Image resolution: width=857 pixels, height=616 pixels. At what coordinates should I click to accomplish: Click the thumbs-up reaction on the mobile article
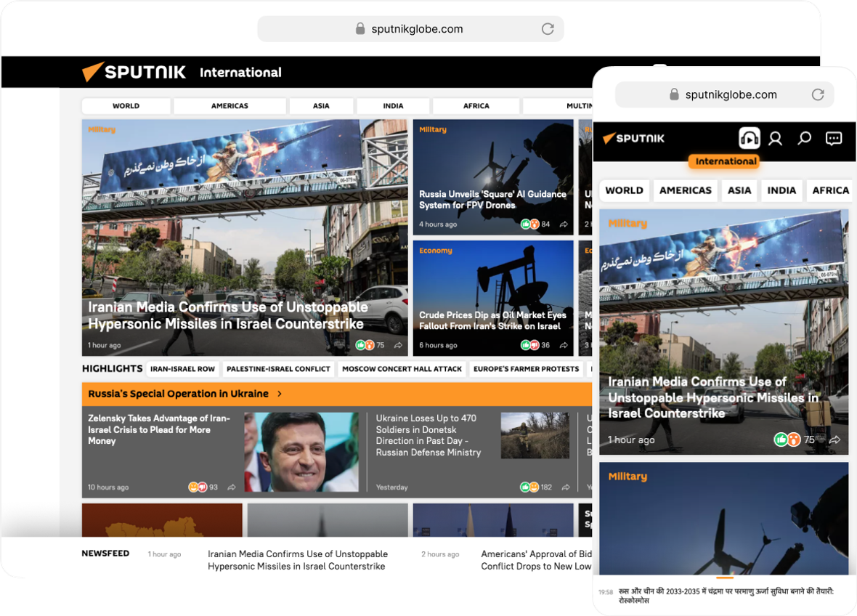pyautogui.click(x=781, y=439)
